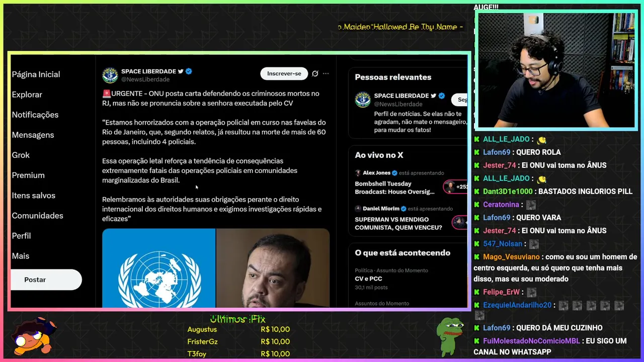Click chat username FuiMolestadoNoComicioMBL
The image size is (644, 362).
[x=532, y=341]
